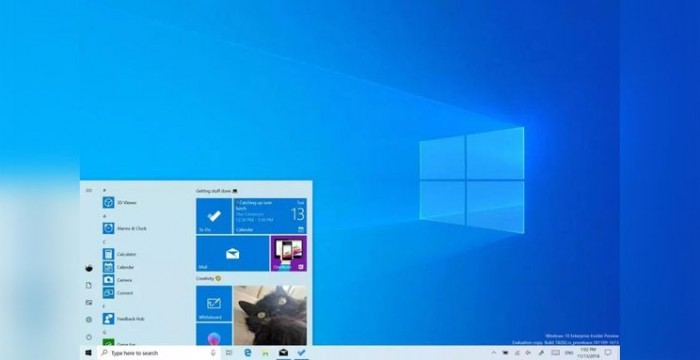Click the Windows Start button

click(x=88, y=353)
